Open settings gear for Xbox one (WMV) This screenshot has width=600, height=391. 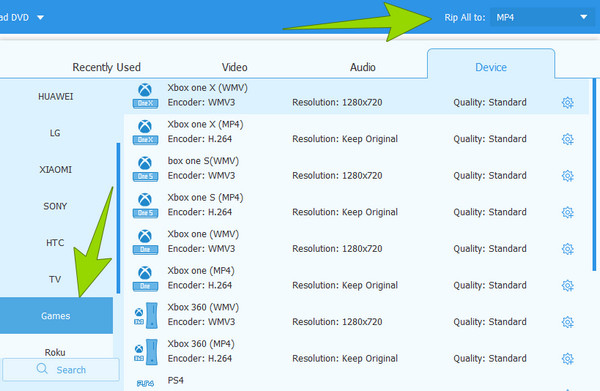coord(567,249)
